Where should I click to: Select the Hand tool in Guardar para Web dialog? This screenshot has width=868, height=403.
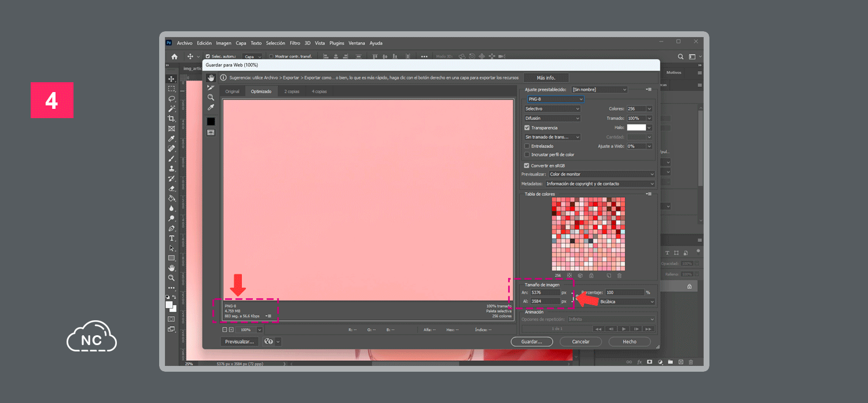211,78
